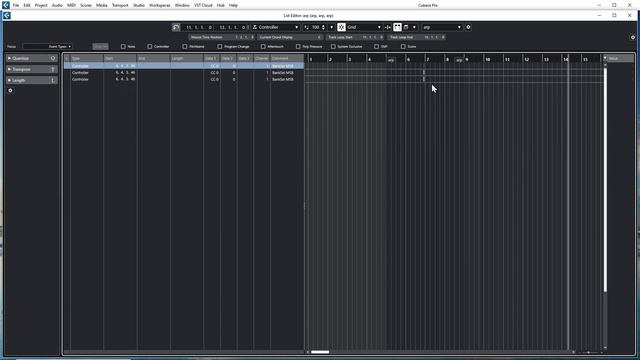
Task: Open the window layout dropdown arrow
Action: pyautogui.click(x=414, y=27)
